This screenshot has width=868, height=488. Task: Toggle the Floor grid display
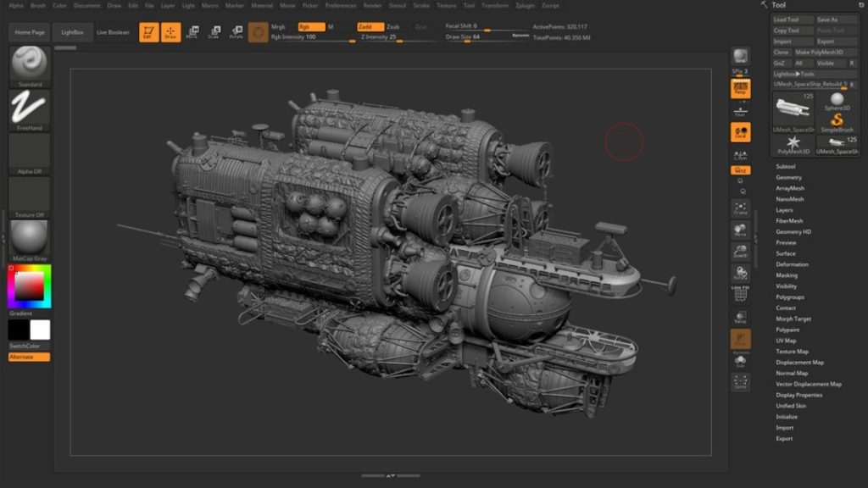coord(739,110)
